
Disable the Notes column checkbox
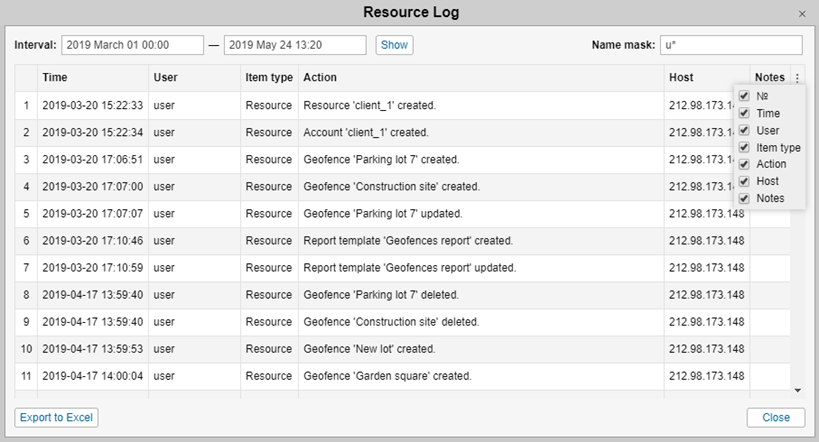(744, 198)
